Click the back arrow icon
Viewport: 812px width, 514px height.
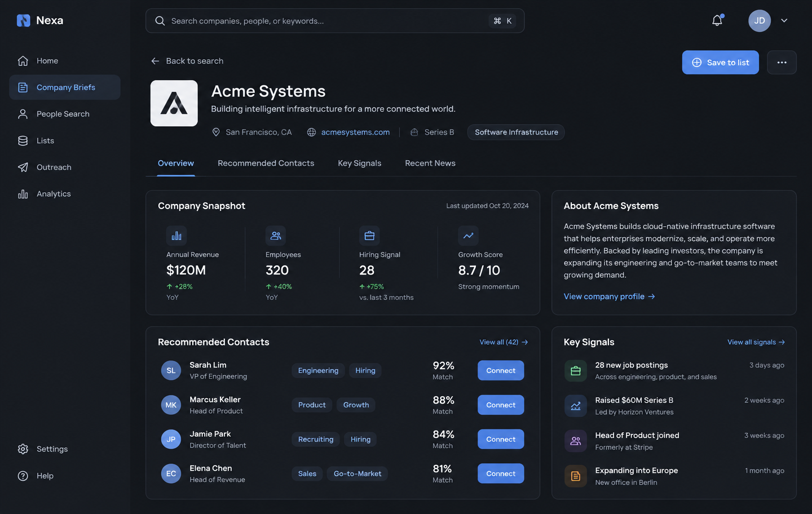[155, 61]
